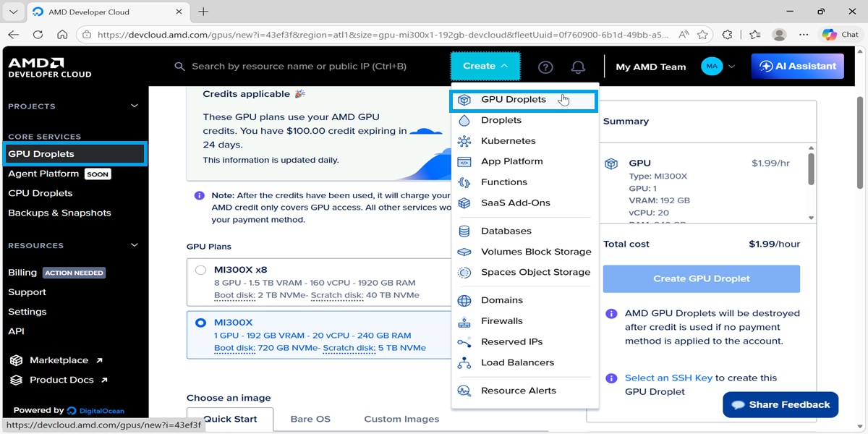Click the Resource Alerts icon
This screenshot has height=434, width=868.
(464, 391)
